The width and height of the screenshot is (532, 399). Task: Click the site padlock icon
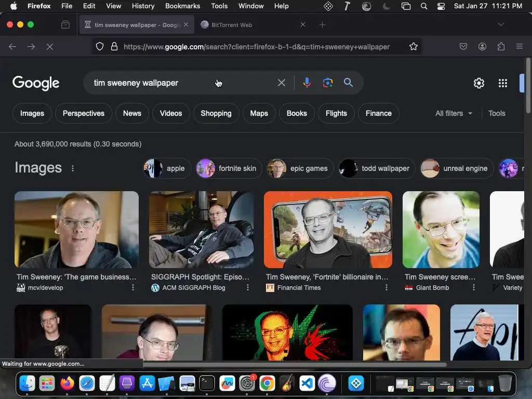pyautogui.click(x=114, y=46)
